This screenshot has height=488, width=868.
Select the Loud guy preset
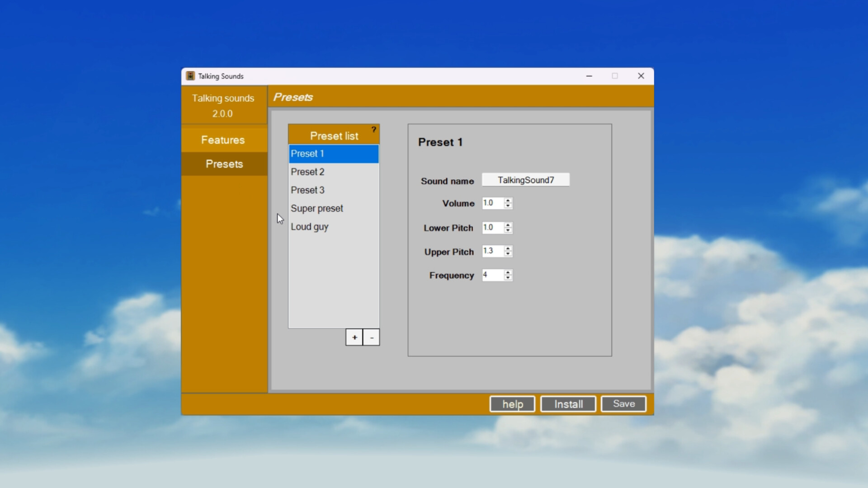(x=310, y=226)
